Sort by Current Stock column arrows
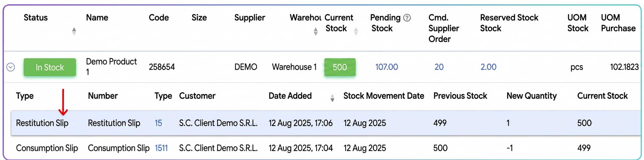644x160 pixels. click(x=356, y=31)
